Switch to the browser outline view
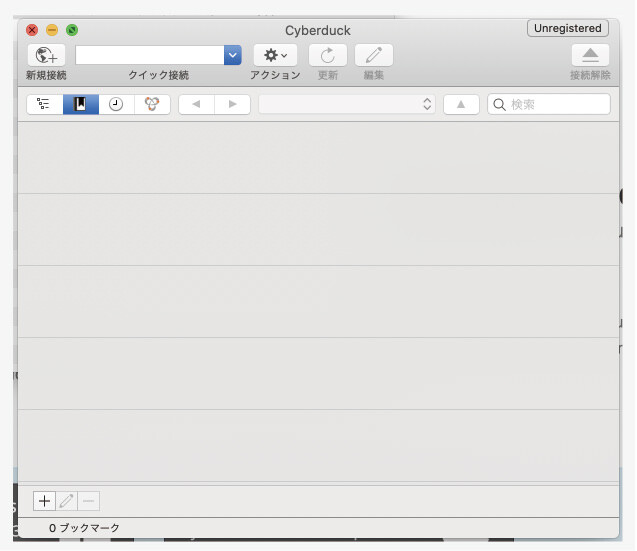Screen dimensions: 637x551 coord(44,104)
